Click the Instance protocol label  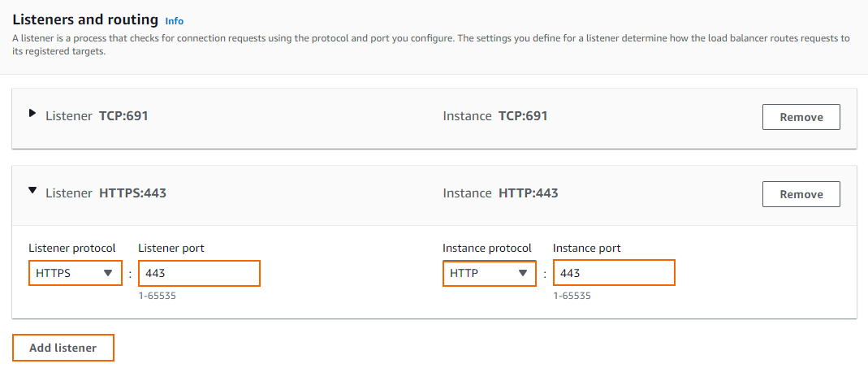[x=487, y=248]
